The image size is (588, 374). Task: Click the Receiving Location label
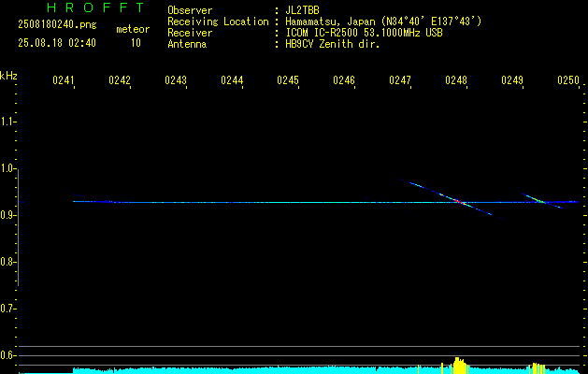click(218, 22)
